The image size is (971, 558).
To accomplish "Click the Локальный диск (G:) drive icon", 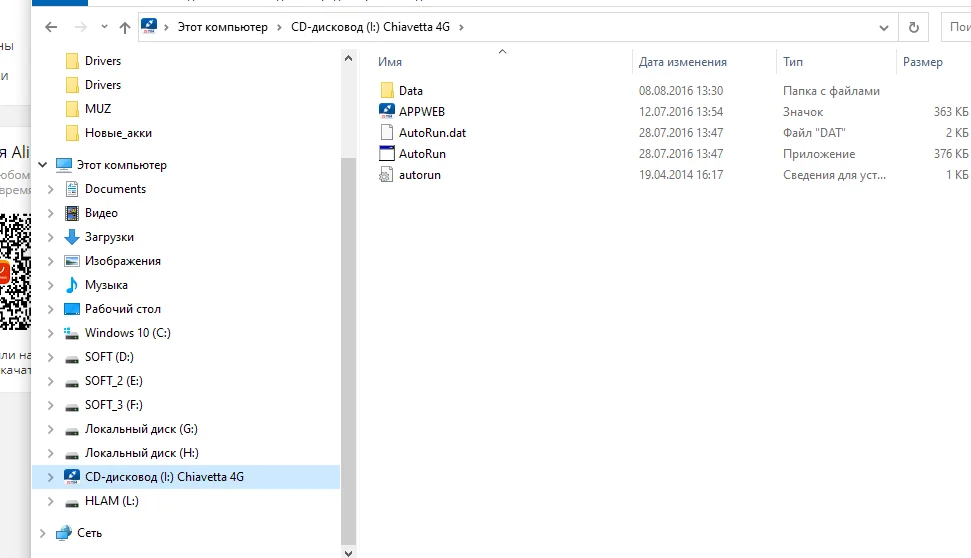I will pyautogui.click(x=72, y=431).
